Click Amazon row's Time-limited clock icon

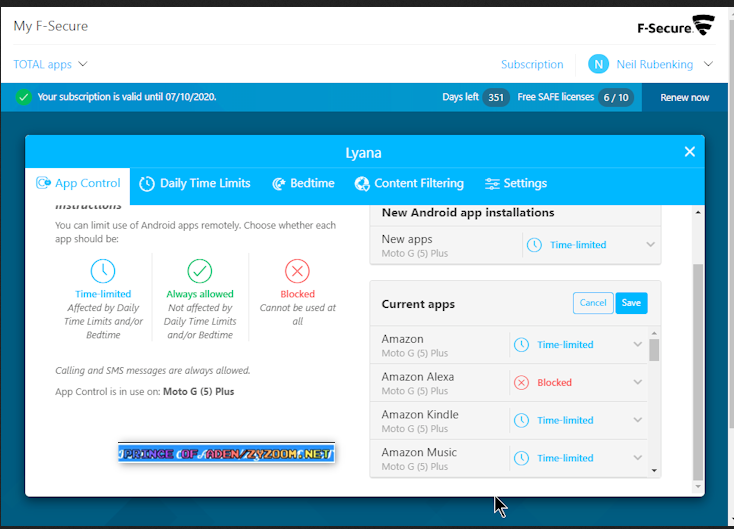(521, 345)
